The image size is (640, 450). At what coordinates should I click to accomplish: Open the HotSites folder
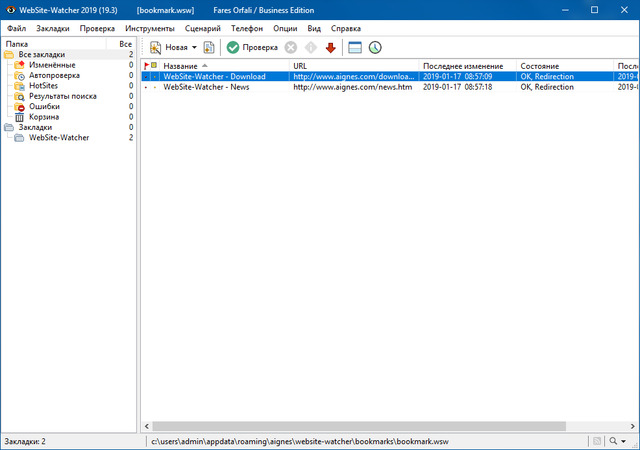click(x=43, y=86)
